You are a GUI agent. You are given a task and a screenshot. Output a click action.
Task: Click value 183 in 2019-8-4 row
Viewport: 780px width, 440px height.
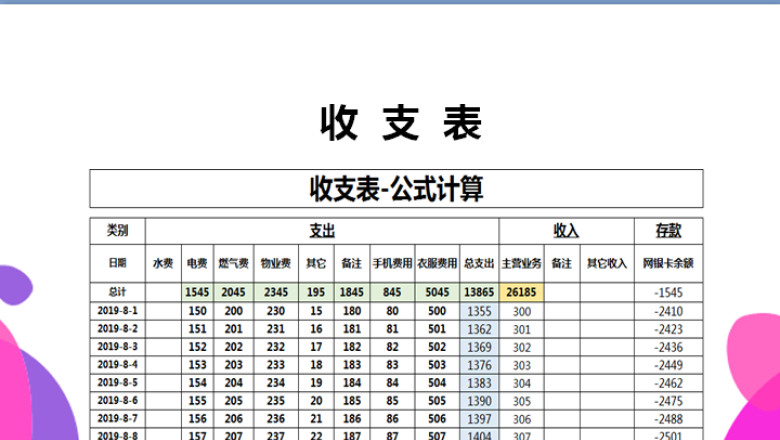[352, 365]
